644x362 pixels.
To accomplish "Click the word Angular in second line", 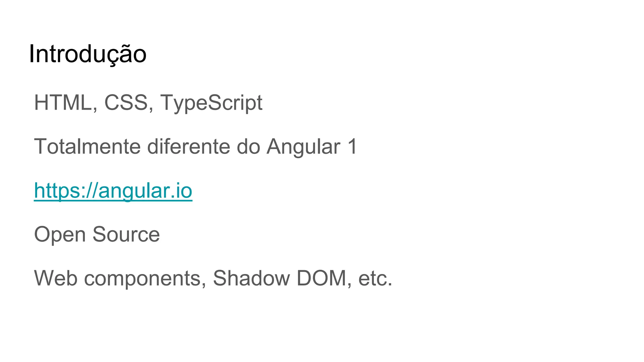I will pos(303,147).
